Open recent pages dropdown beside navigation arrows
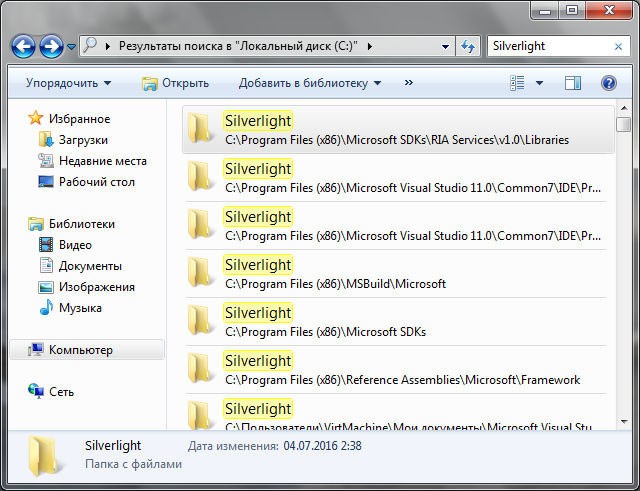Viewport: 640px width, 491px height. point(71,47)
